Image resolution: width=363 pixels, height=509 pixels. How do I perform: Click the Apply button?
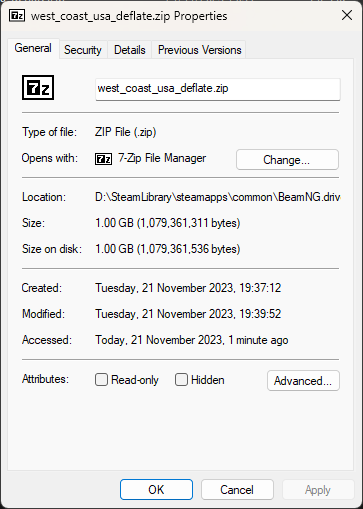pos(318,490)
